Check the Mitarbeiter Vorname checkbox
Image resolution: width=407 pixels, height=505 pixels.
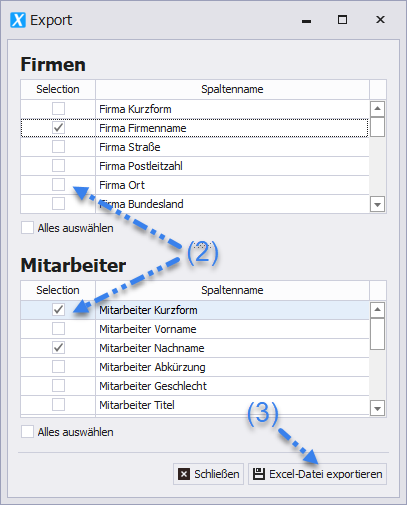[x=58, y=329]
